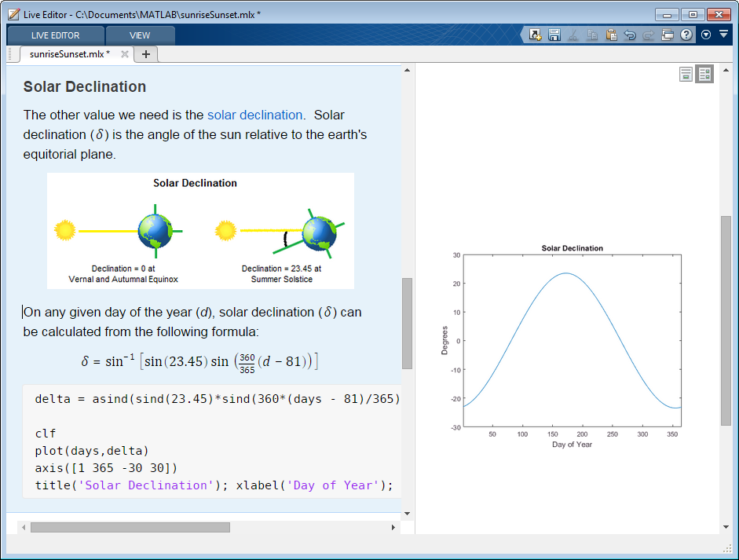Click the Copy icon in the toolbar
The width and height of the screenshot is (739, 560).
point(592,35)
